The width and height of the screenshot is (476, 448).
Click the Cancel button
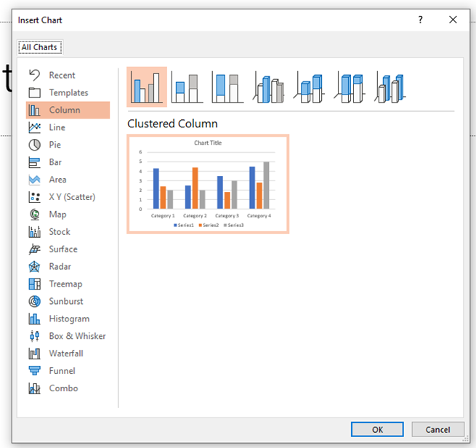pyautogui.click(x=437, y=430)
